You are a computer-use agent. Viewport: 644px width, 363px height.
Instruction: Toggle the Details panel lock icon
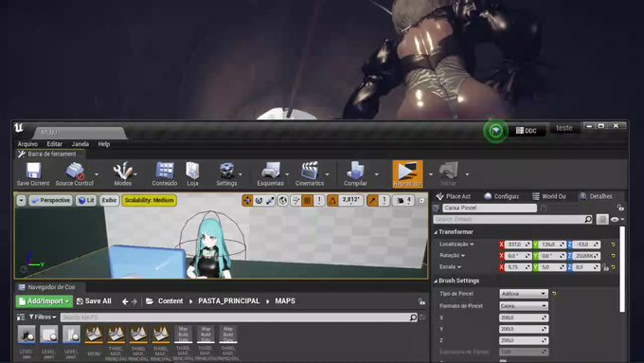620,208
